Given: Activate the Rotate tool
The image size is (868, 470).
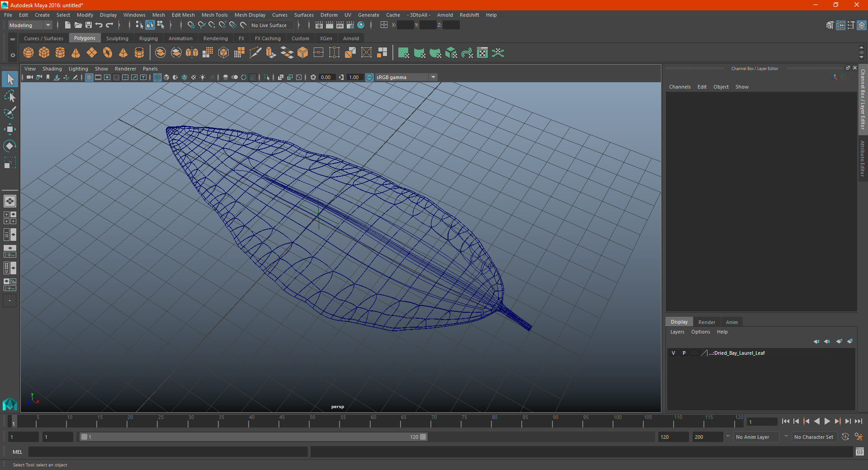Looking at the screenshot, I should (10, 146).
